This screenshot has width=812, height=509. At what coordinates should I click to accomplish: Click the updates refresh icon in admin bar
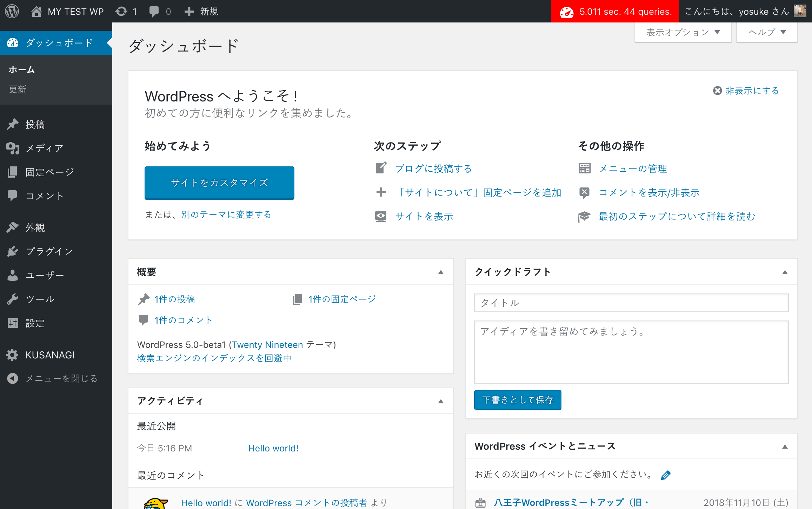121,11
